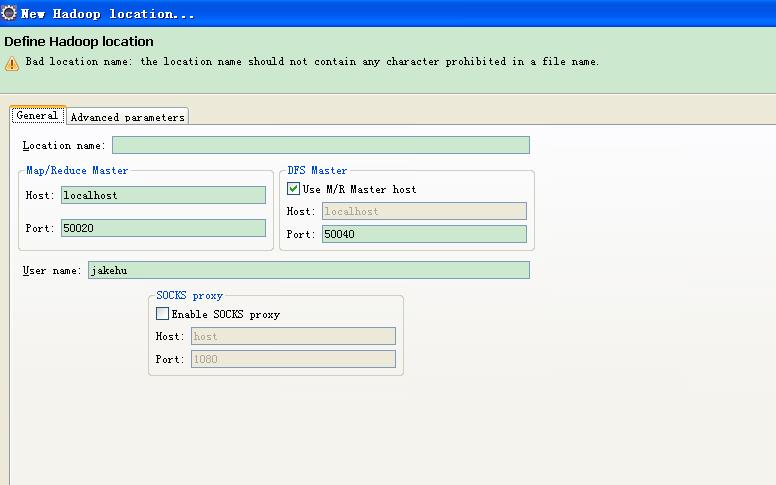Click the User name field jakehu

[309, 270]
